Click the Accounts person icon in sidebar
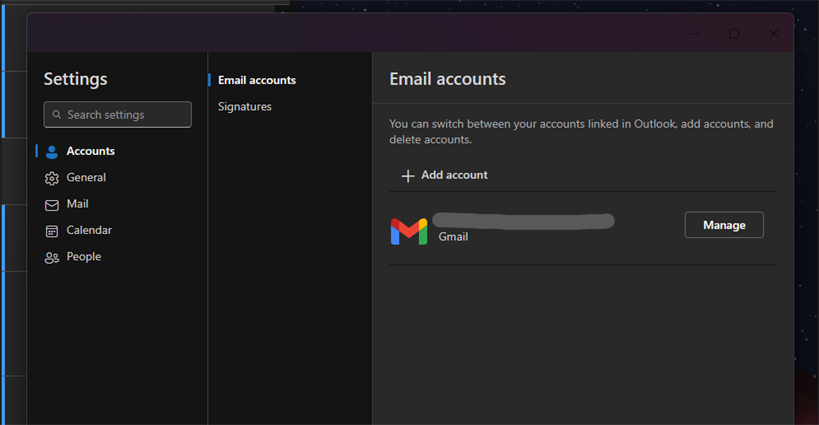819x425 pixels. [x=52, y=152]
